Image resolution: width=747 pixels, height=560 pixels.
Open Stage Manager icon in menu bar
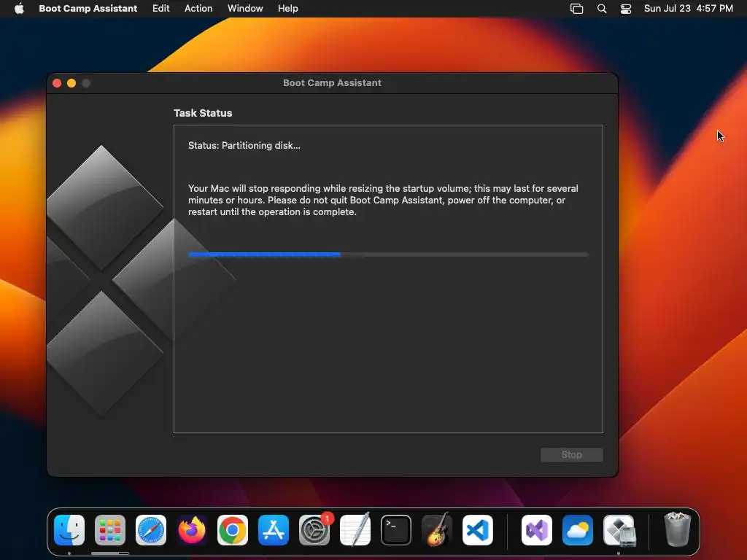[x=577, y=9]
